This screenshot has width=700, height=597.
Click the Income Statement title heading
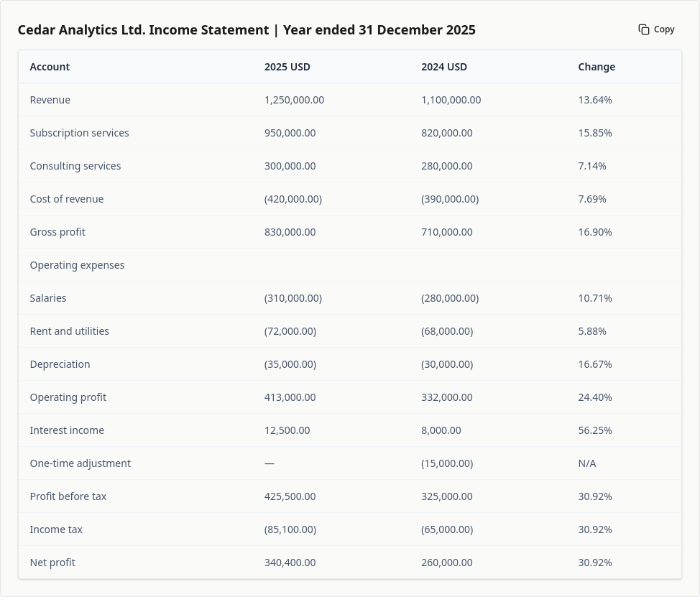point(247,30)
